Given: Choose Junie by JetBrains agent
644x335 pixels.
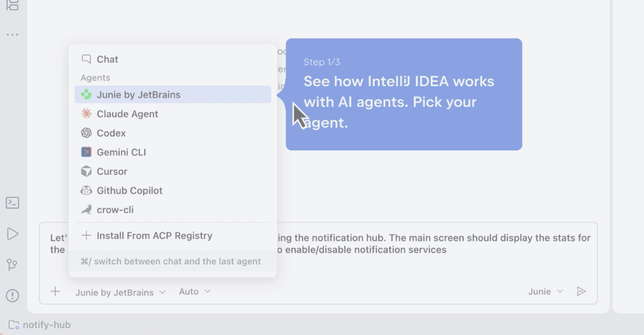Looking at the screenshot, I should click(x=173, y=94).
